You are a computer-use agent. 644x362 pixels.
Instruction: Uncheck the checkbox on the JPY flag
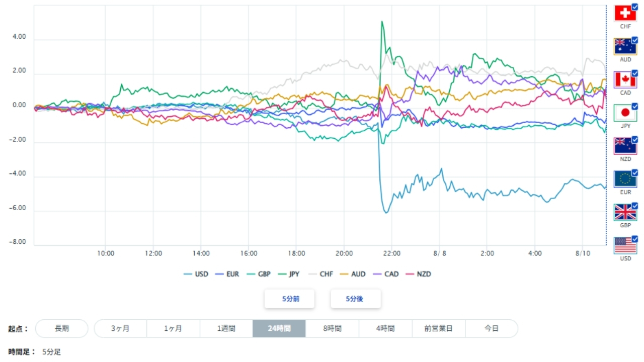634,106
